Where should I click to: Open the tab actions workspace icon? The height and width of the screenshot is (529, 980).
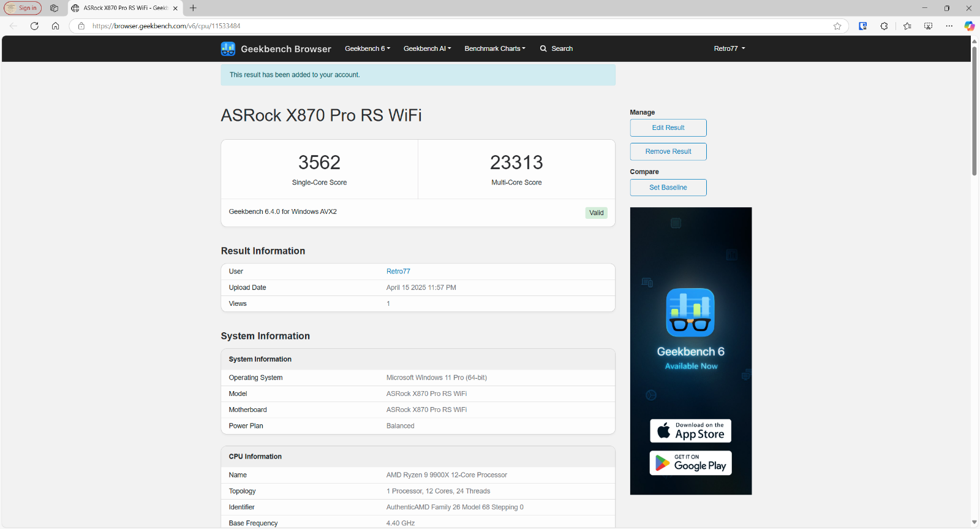coord(54,8)
